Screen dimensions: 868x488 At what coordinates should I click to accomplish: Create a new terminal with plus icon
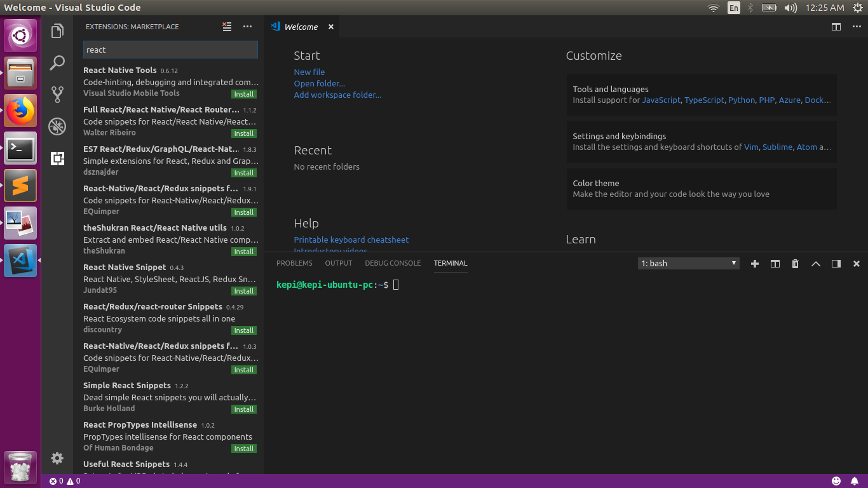(755, 263)
